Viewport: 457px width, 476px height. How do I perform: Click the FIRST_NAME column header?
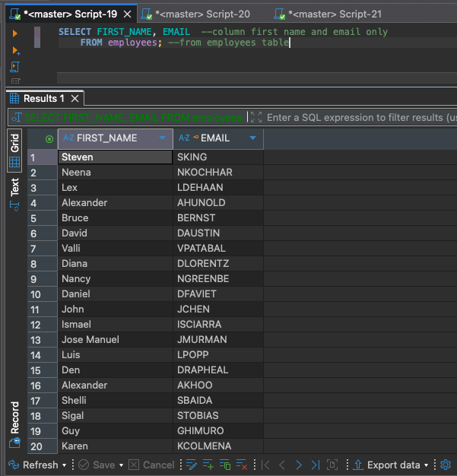[116, 138]
